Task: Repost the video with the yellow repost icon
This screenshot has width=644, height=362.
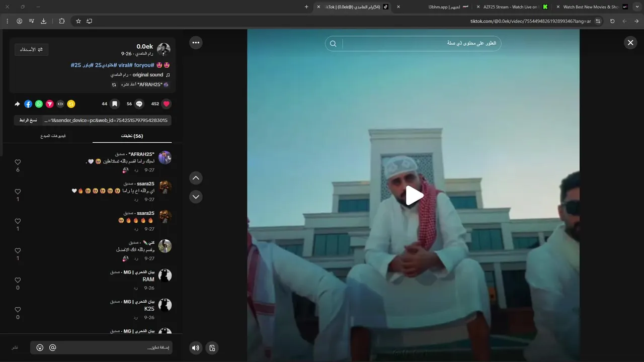Action: (71, 104)
